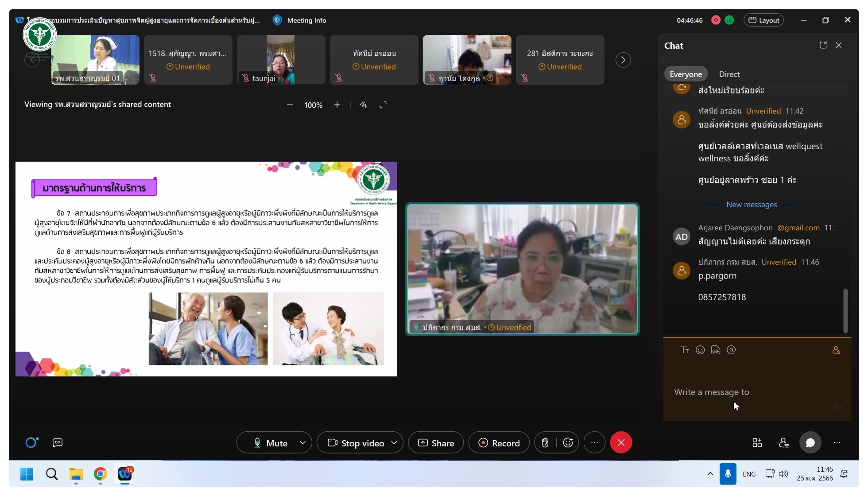Screen dimensions: 868x496
Task: Choose chat recipient person icon
Action: (x=836, y=350)
